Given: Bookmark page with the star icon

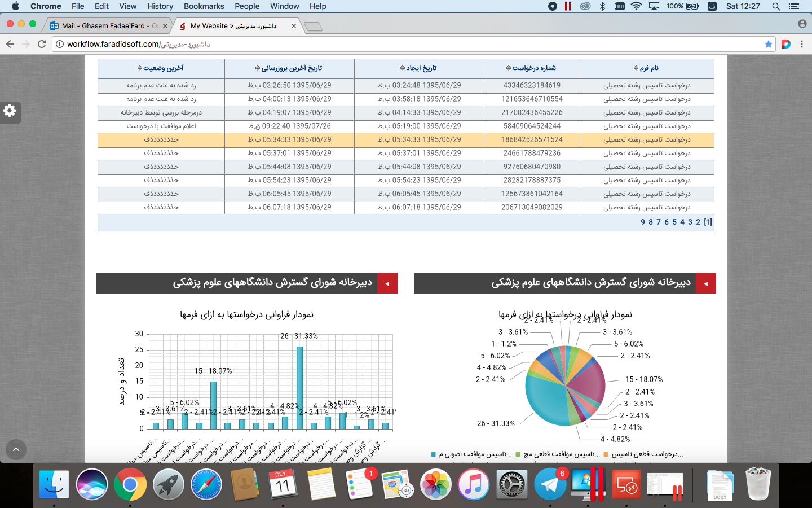Looking at the screenshot, I should coord(768,44).
